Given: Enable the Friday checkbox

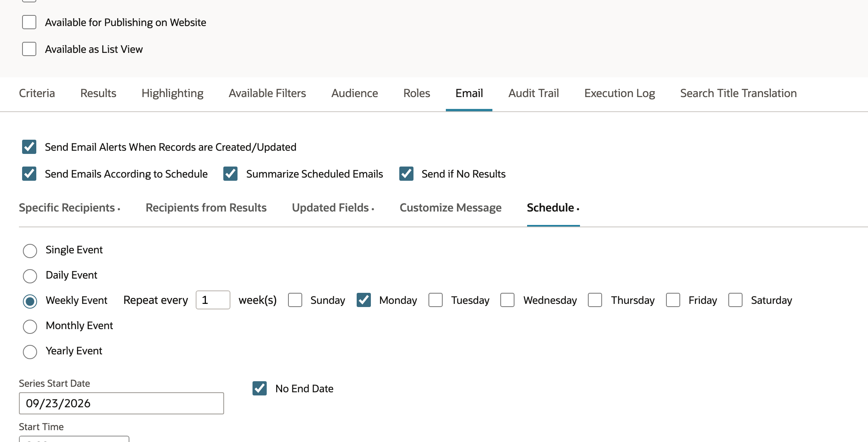Looking at the screenshot, I should click(x=673, y=300).
